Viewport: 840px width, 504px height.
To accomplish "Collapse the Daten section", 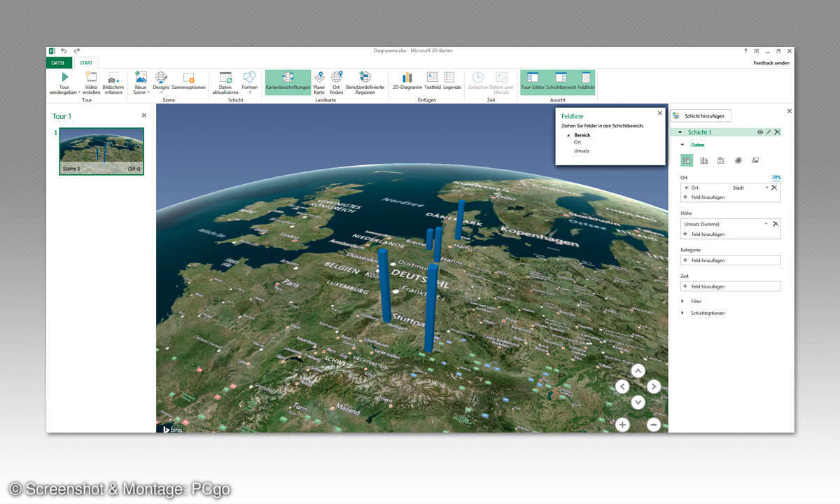I will pos(682,145).
